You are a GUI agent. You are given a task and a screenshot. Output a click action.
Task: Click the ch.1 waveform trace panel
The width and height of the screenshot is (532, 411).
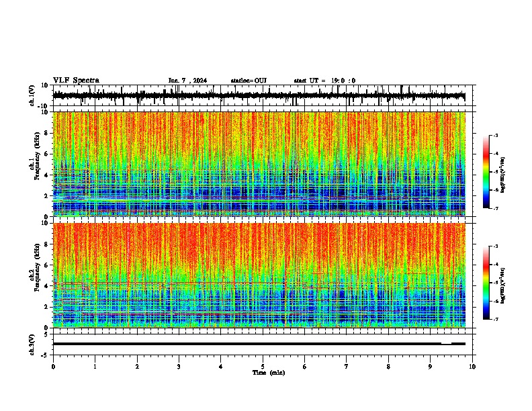pos(264,95)
